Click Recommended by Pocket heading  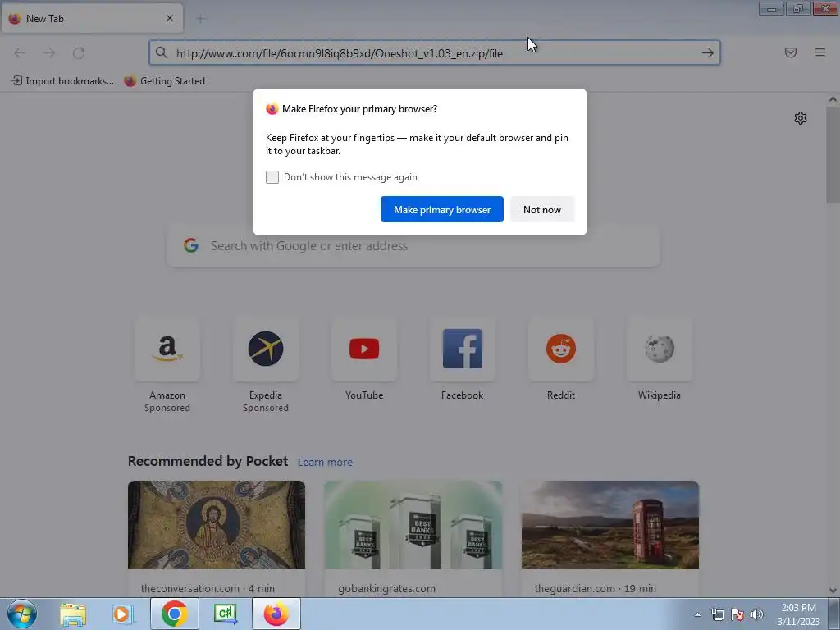(208, 461)
